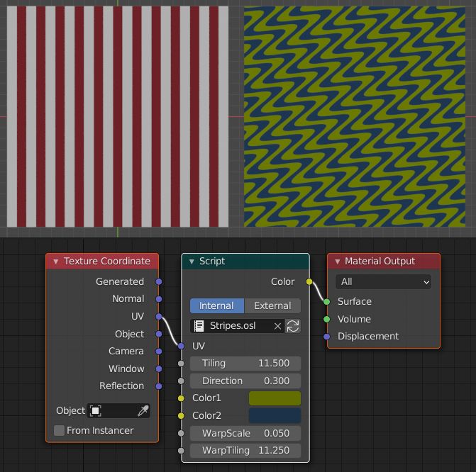The height and width of the screenshot is (472, 476).
Task: Click the Script node UV input socket
Action: click(x=181, y=346)
